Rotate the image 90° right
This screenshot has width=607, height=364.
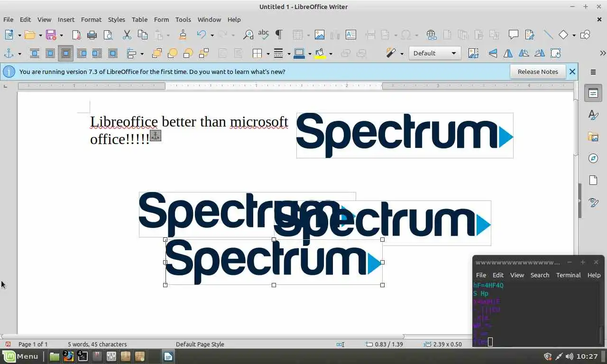pos(540,53)
